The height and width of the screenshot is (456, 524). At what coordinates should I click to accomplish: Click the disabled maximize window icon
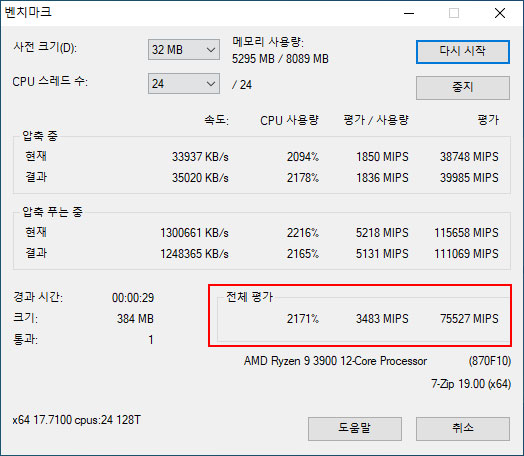454,13
